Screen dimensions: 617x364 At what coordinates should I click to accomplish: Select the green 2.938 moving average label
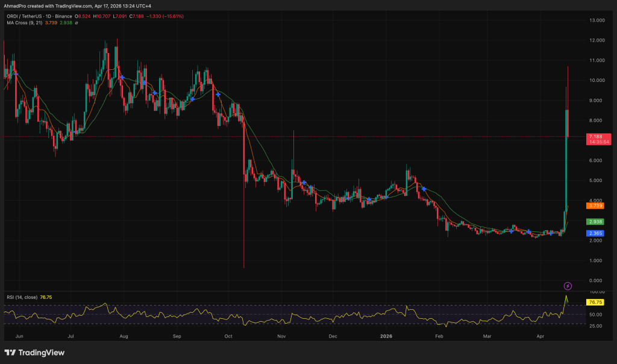595,222
